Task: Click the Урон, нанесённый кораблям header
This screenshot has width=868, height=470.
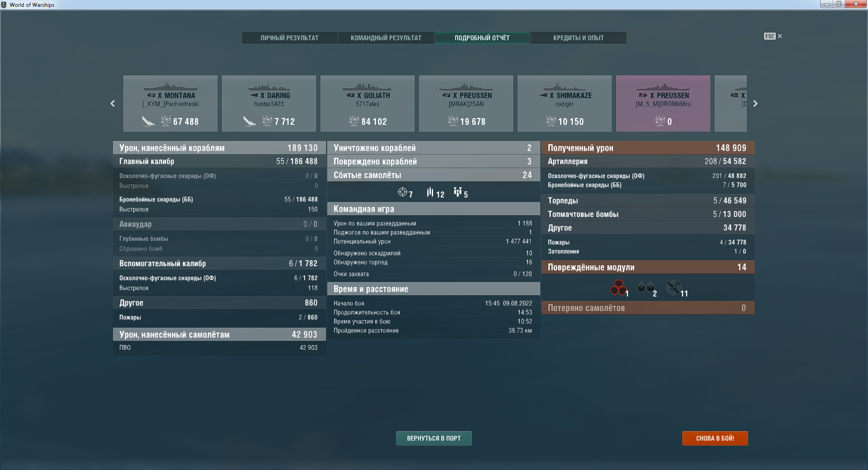Action: pyautogui.click(x=219, y=148)
